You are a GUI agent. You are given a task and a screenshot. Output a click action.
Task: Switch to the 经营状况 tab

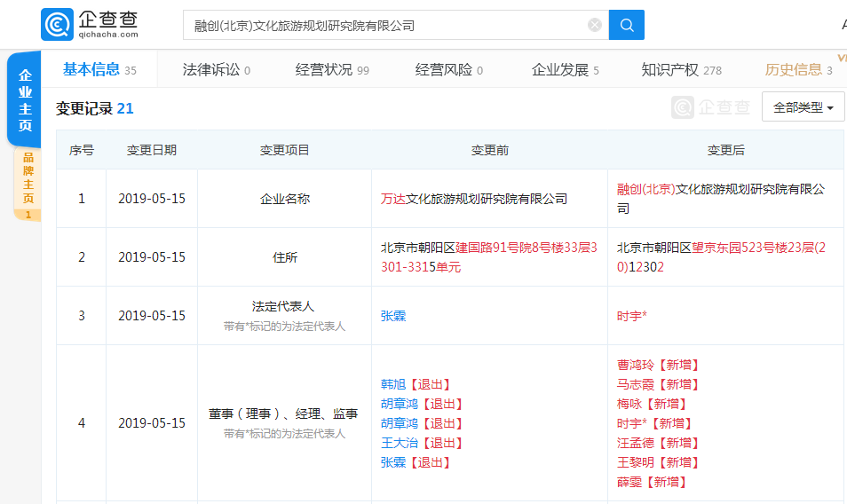(x=332, y=69)
